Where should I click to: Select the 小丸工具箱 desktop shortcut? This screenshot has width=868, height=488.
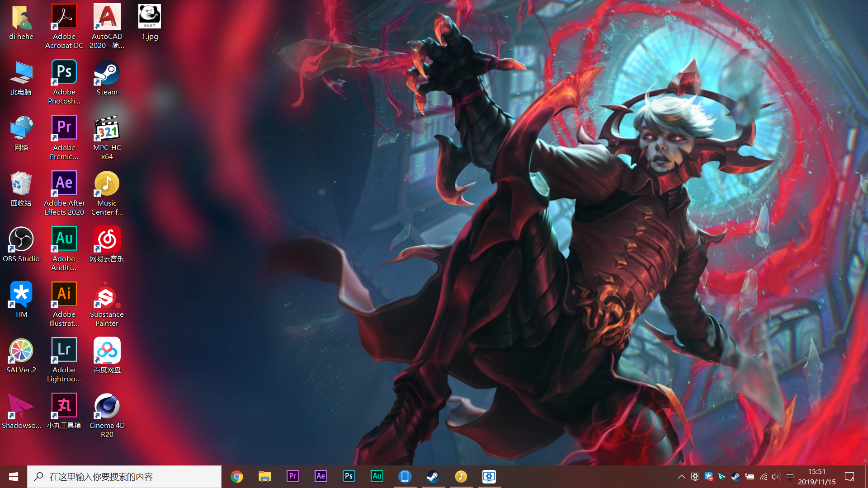(x=64, y=412)
